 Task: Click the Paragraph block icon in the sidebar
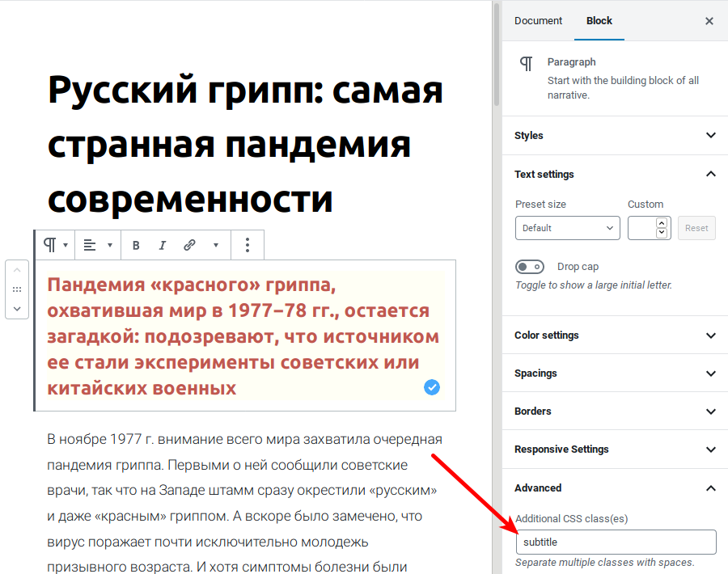tap(526, 64)
